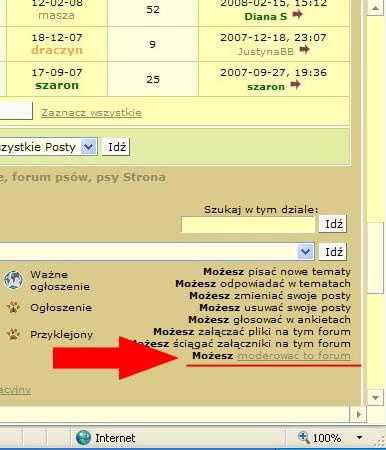Screen dimensions: 386x450
Task: Click Idź button next to Wszystkie Posty
Action: 116,147
